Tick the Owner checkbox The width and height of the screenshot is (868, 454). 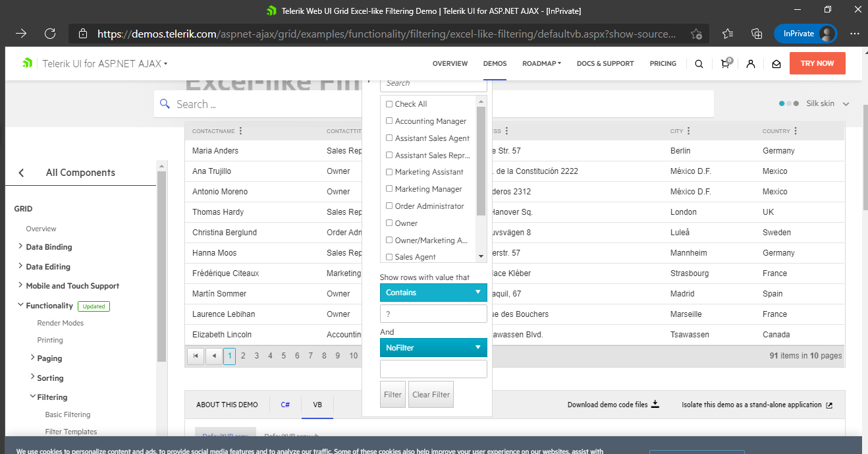[389, 223]
